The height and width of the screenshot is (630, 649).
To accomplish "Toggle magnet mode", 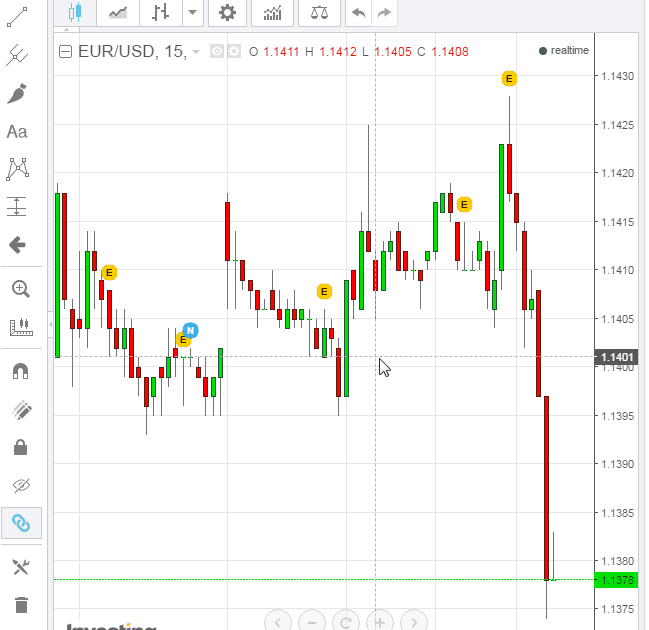I will point(20,371).
